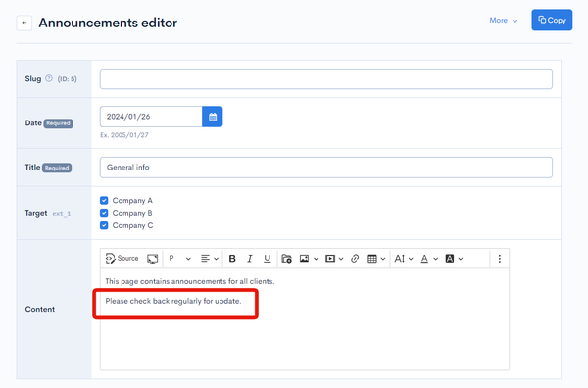Image resolution: width=588 pixels, height=388 pixels.
Task: Click the Date field showing 2024/01/26
Action: [x=151, y=117]
